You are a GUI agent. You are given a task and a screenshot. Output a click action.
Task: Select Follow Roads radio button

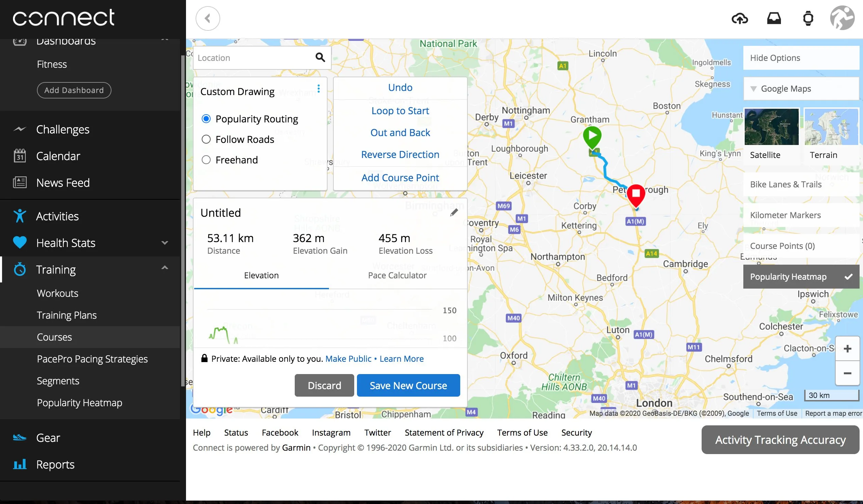point(206,140)
